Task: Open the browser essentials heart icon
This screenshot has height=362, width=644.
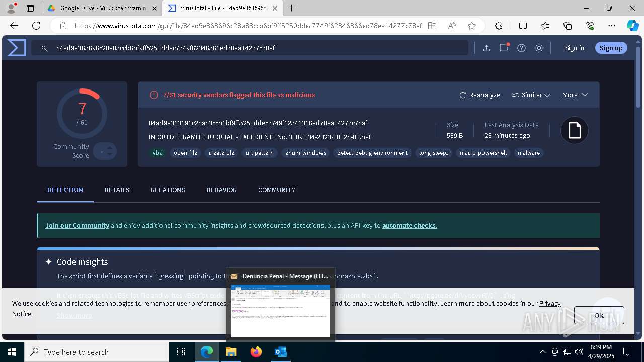Action: click(590, 26)
